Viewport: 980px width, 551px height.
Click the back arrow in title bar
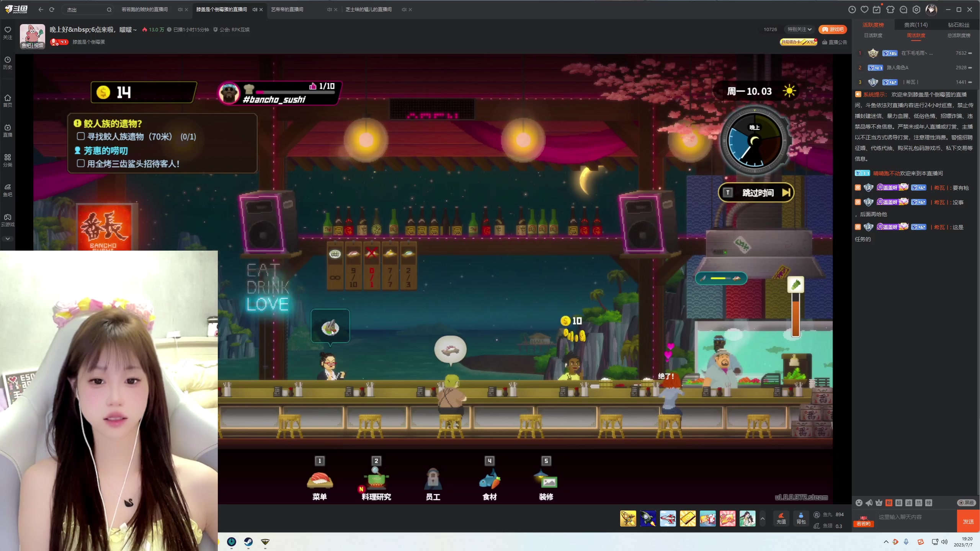[41, 10]
